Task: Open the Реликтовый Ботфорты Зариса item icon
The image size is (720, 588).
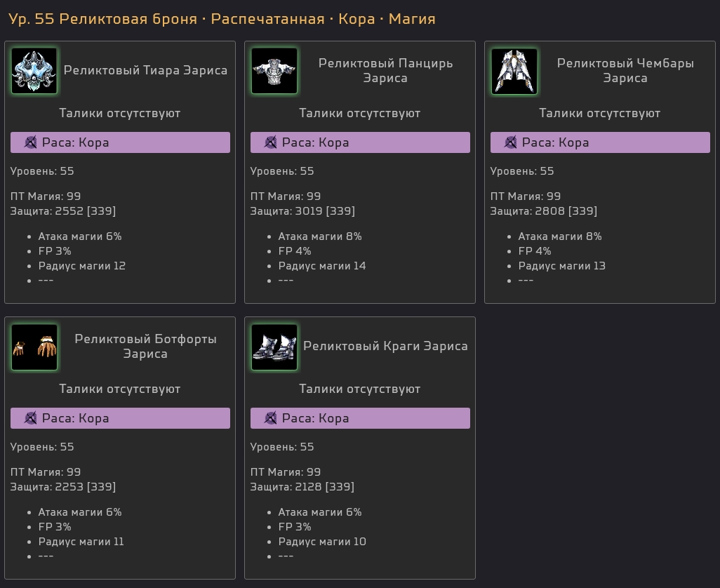Action: [x=34, y=347]
